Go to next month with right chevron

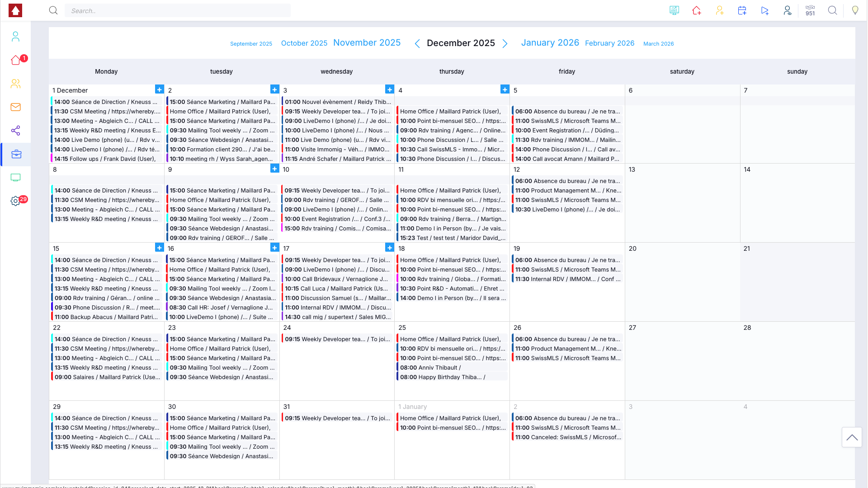[505, 43]
